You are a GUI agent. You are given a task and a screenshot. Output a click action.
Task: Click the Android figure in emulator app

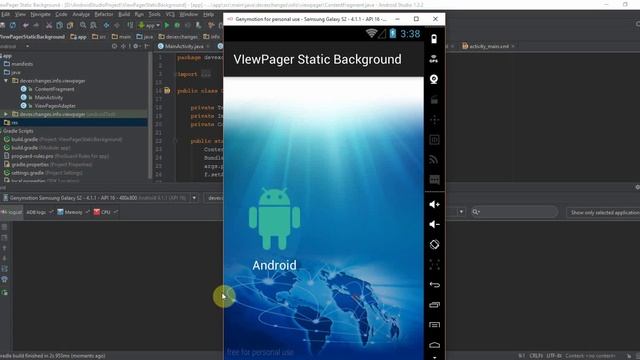[274, 219]
